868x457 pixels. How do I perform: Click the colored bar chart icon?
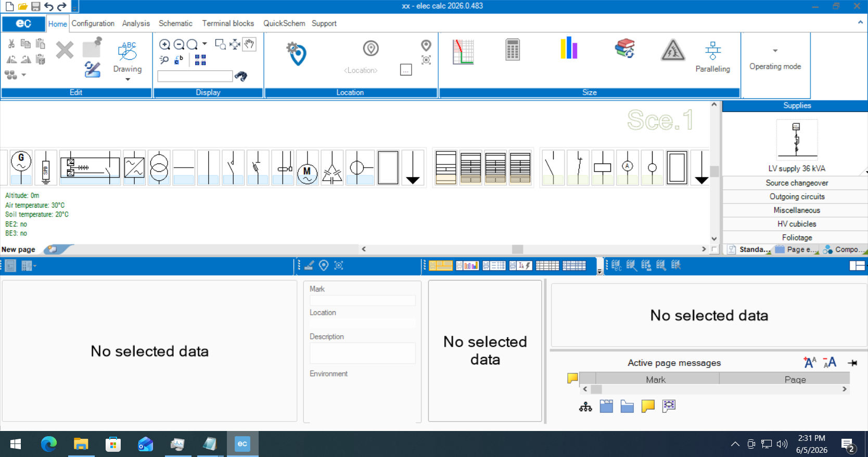pos(569,48)
